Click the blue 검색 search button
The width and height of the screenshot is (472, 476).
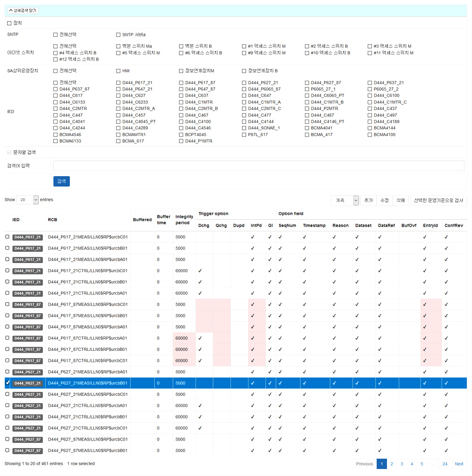pos(61,181)
